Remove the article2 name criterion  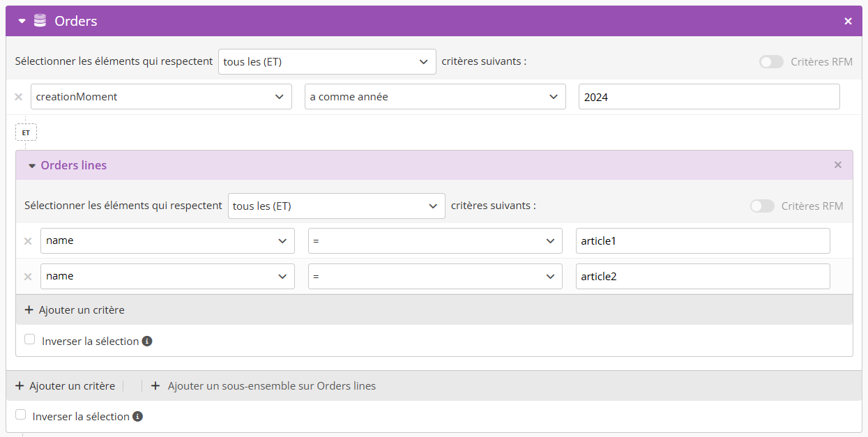[28, 277]
